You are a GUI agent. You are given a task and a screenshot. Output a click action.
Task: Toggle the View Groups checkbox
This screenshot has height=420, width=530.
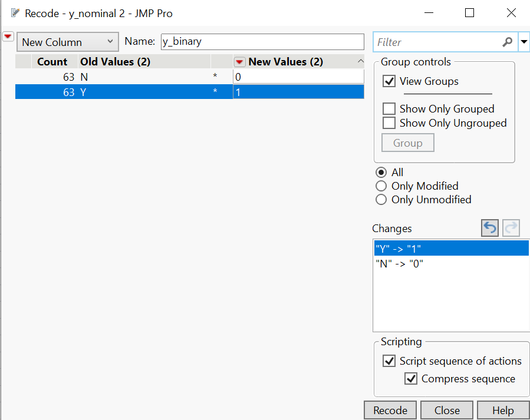389,81
